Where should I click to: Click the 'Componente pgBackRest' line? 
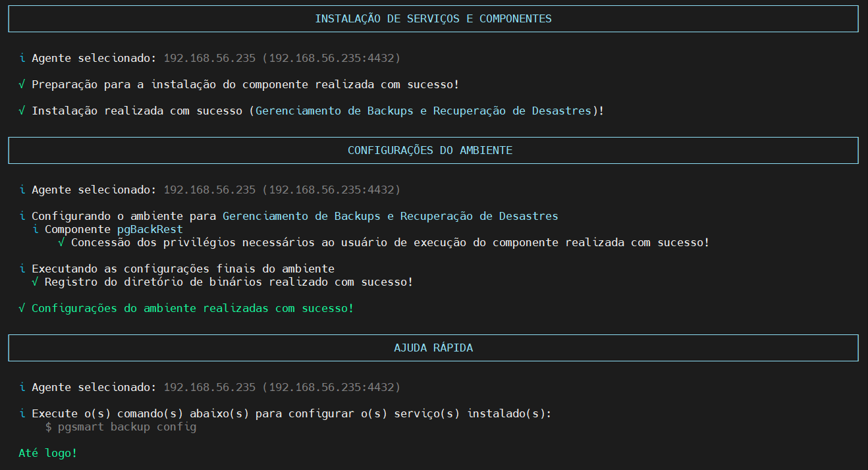click(107, 229)
